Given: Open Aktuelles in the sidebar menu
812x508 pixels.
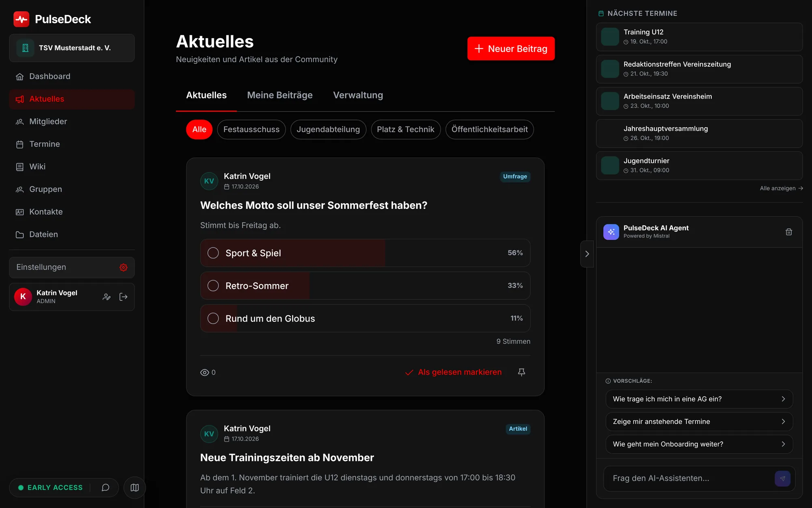Looking at the screenshot, I should click(x=72, y=99).
